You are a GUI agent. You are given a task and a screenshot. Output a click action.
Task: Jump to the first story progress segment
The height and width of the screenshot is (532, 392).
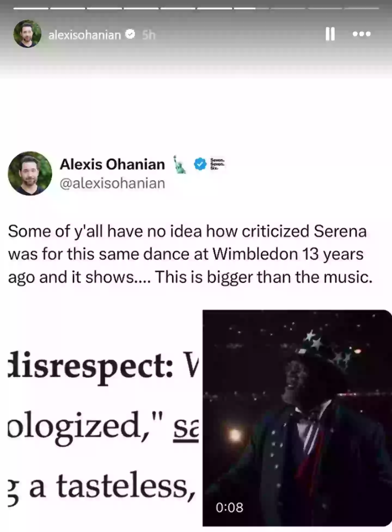tap(31, 8)
